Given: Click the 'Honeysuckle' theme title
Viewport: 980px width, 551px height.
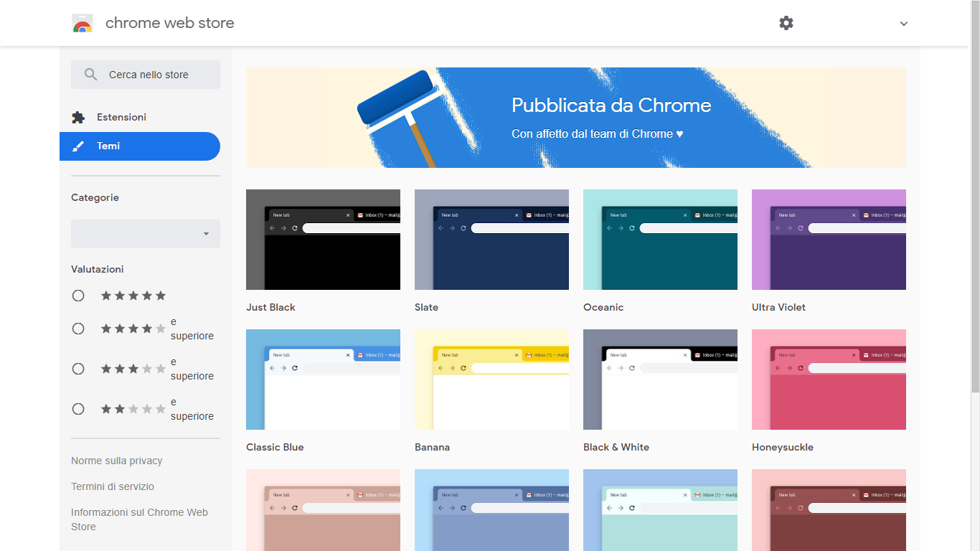Looking at the screenshot, I should point(783,447).
